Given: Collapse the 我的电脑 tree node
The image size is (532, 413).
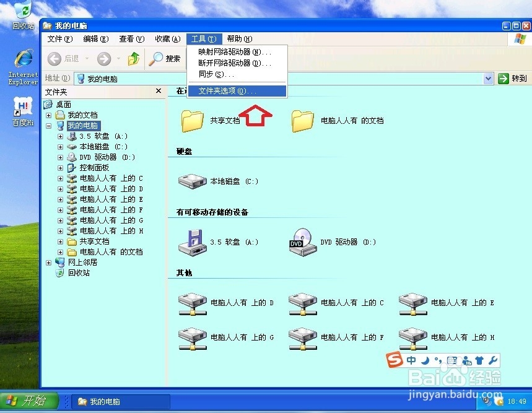Looking at the screenshot, I should pyautogui.click(x=48, y=125).
